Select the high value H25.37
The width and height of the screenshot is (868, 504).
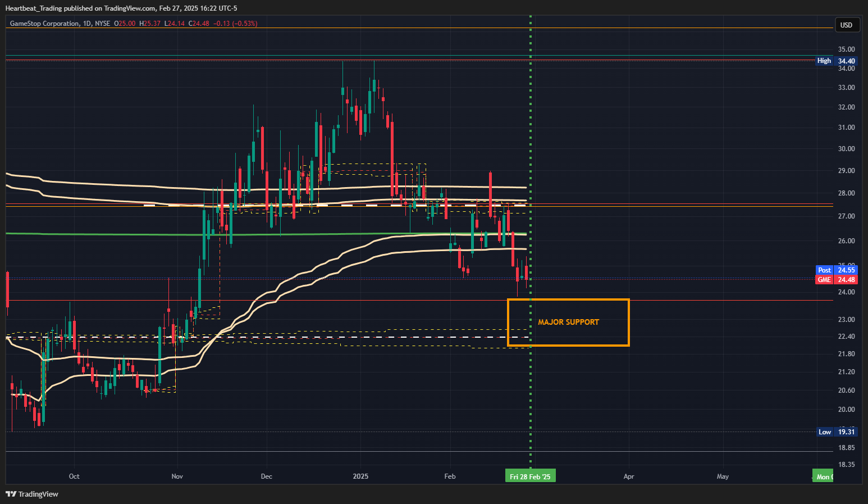click(149, 24)
